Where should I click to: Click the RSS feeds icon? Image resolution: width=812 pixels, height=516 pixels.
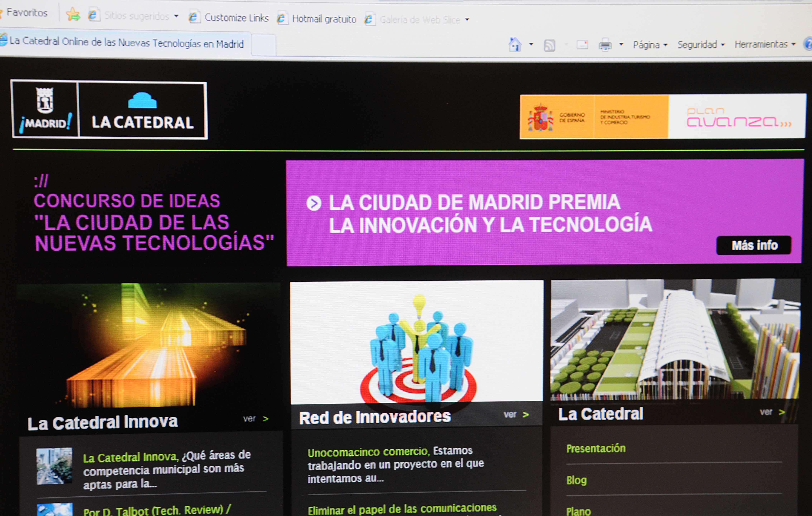coord(549,45)
